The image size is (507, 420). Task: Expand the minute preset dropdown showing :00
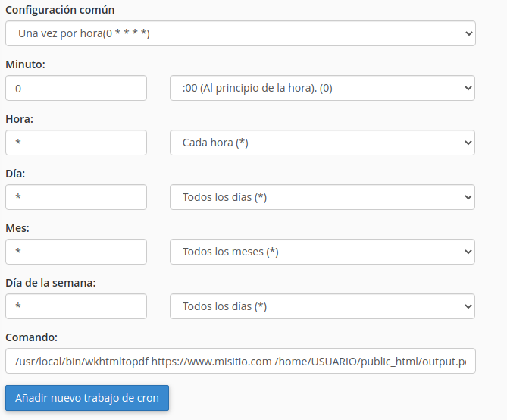coord(322,88)
